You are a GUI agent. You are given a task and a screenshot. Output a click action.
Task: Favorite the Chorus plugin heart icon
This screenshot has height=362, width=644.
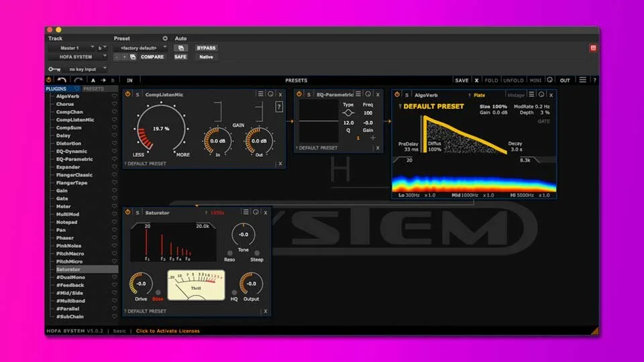tap(114, 104)
